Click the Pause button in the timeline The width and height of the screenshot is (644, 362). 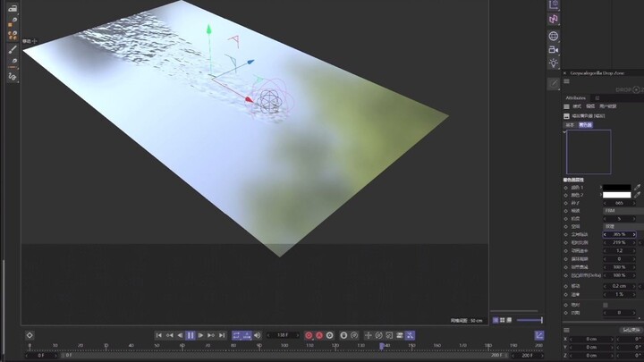[x=190, y=335]
